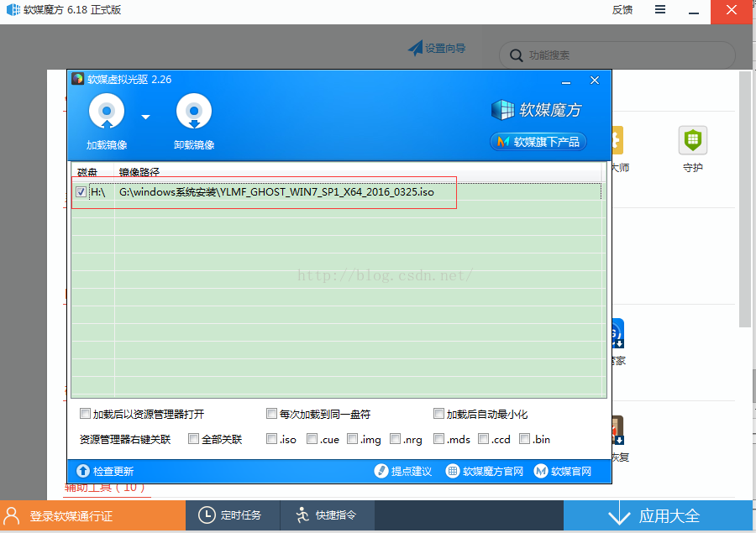Check the .cue association checkbox
756x533 pixels.
click(312, 438)
